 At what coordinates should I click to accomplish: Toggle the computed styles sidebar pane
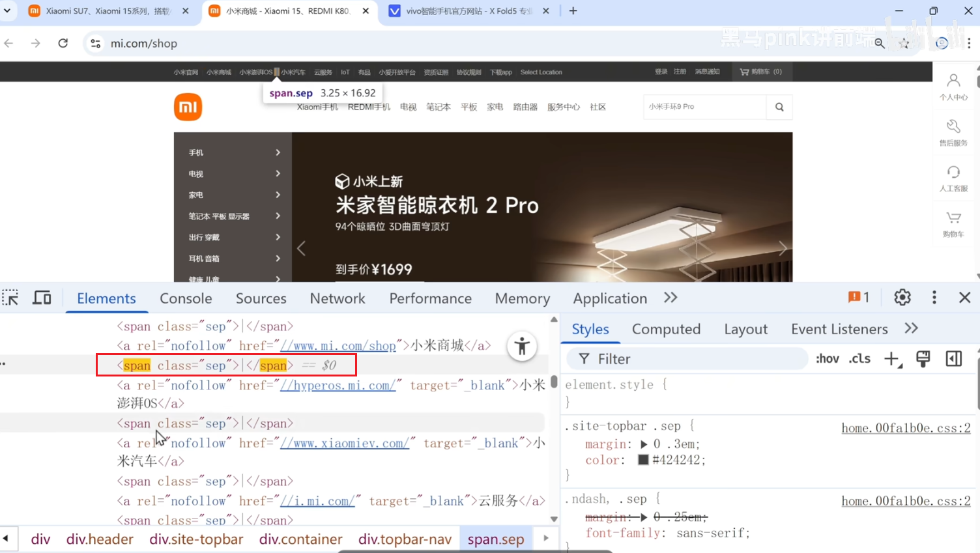(953, 359)
